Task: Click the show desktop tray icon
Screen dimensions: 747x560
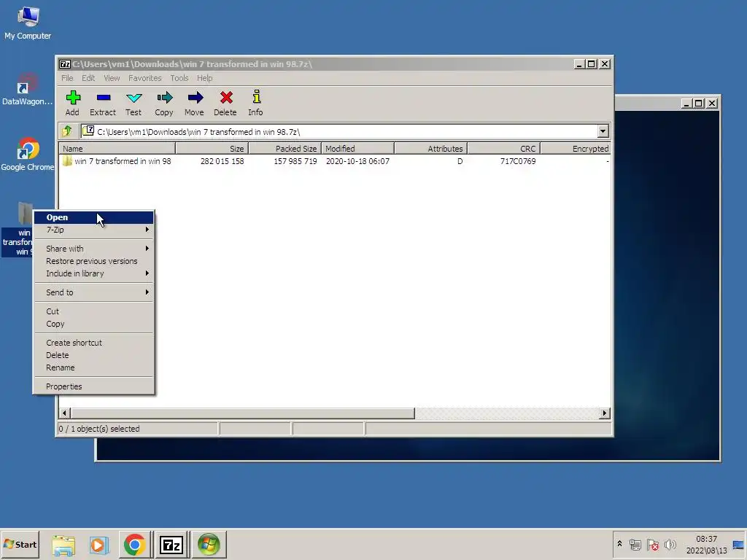Action: 738,545
